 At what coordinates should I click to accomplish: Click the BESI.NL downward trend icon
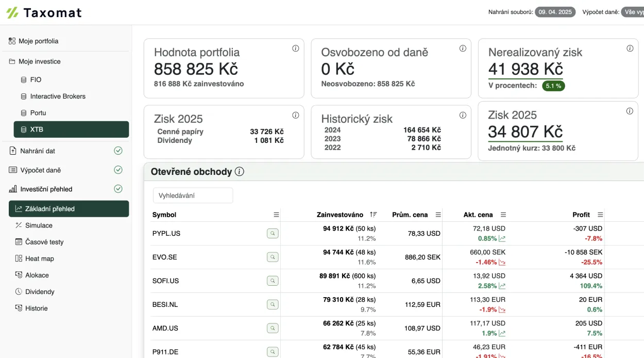(502, 310)
